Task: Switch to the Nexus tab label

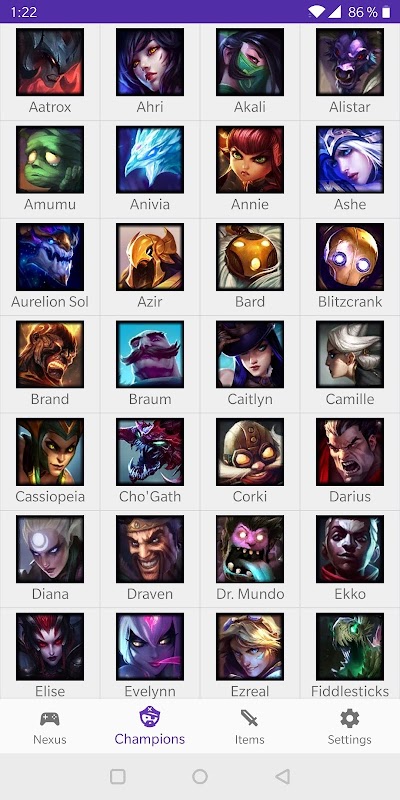Action: coord(49,739)
